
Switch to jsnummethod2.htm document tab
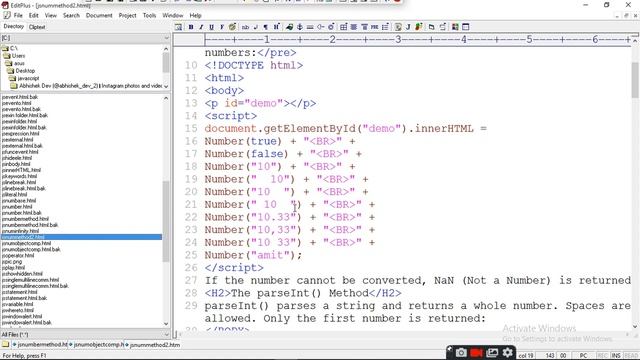point(153,344)
